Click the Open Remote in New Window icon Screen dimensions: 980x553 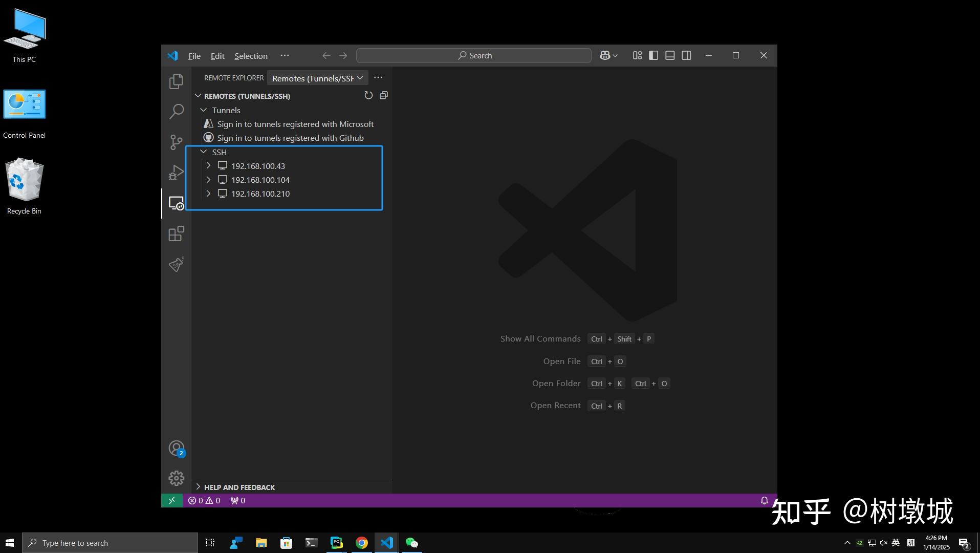(x=383, y=95)
